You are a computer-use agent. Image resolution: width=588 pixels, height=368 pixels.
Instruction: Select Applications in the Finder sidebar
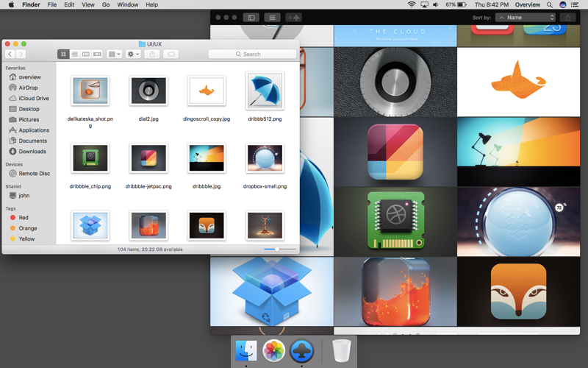(x=34, y=130)
